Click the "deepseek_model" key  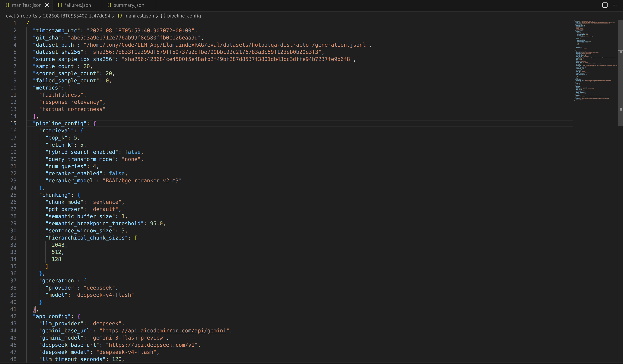65,352
